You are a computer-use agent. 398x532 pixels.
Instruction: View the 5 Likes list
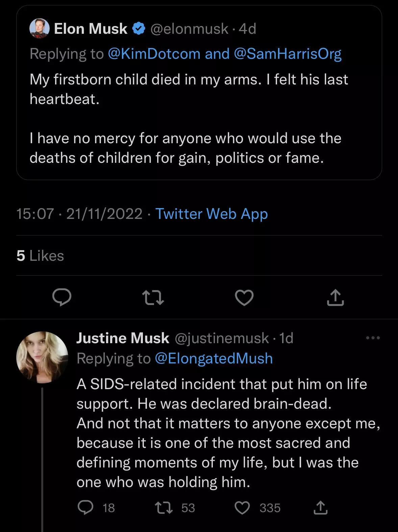pos(40,256)
